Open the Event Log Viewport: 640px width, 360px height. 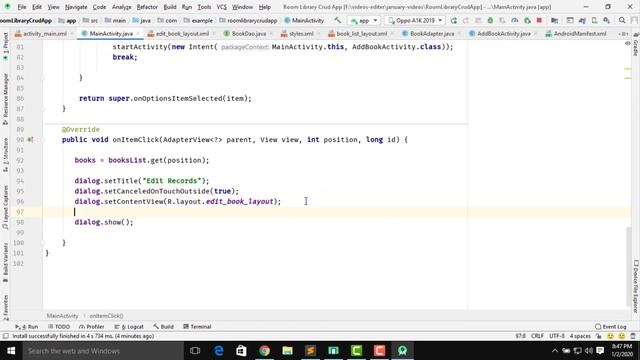point(611,327)
